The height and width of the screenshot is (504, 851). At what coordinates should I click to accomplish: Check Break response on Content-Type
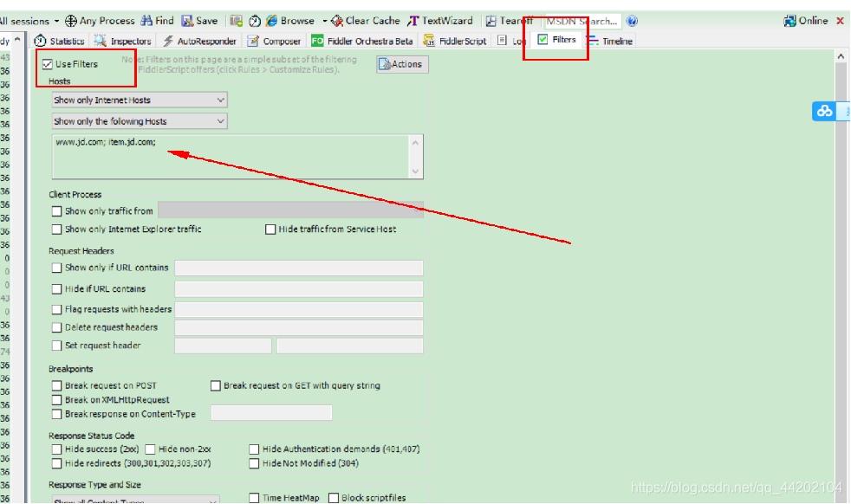(x=56, y=414)
